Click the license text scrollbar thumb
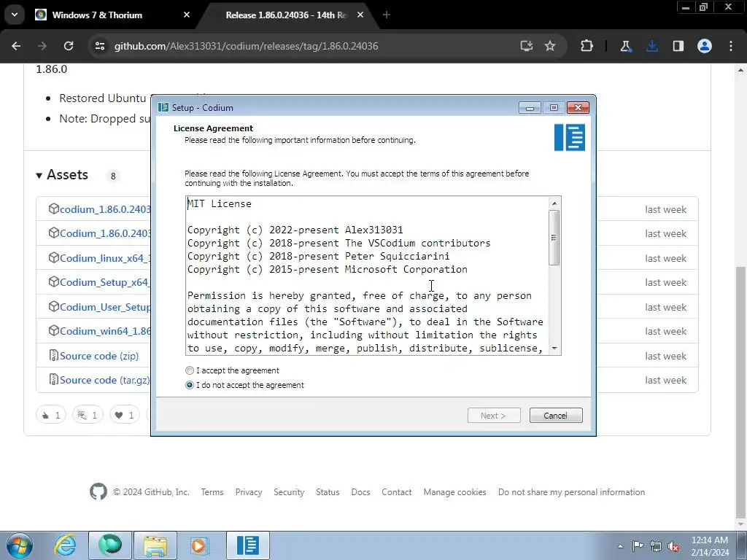Viewport: 747px width, 560px height. (554, 238)
